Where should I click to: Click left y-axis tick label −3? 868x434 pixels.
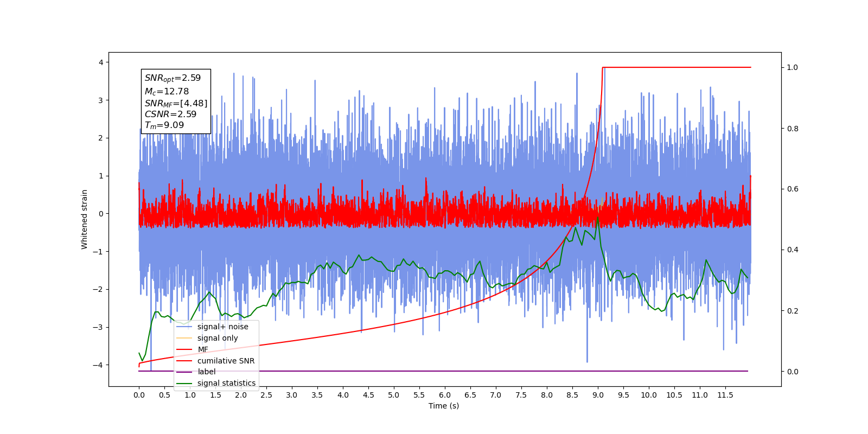[x=98, y=327]
